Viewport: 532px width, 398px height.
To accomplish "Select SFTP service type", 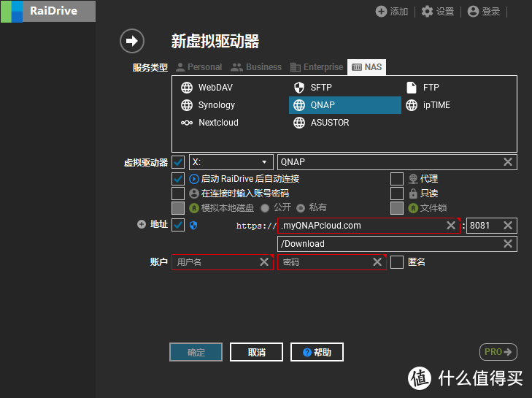I will (313, 88).
